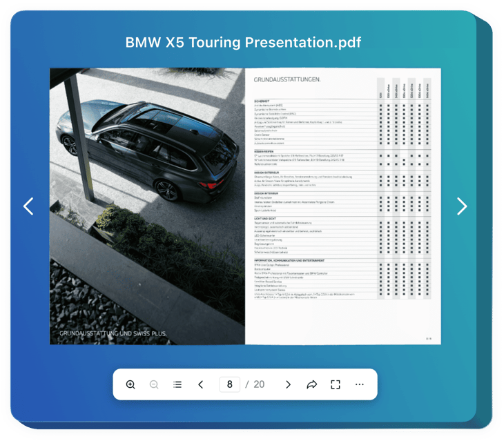Click the zoom out magnifier icon
504x441 pixels.
coord(154,384)
